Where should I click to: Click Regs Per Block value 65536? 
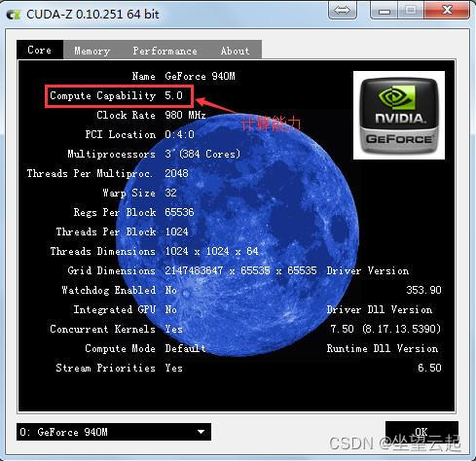pyautogui.click(x=179, y=212)
